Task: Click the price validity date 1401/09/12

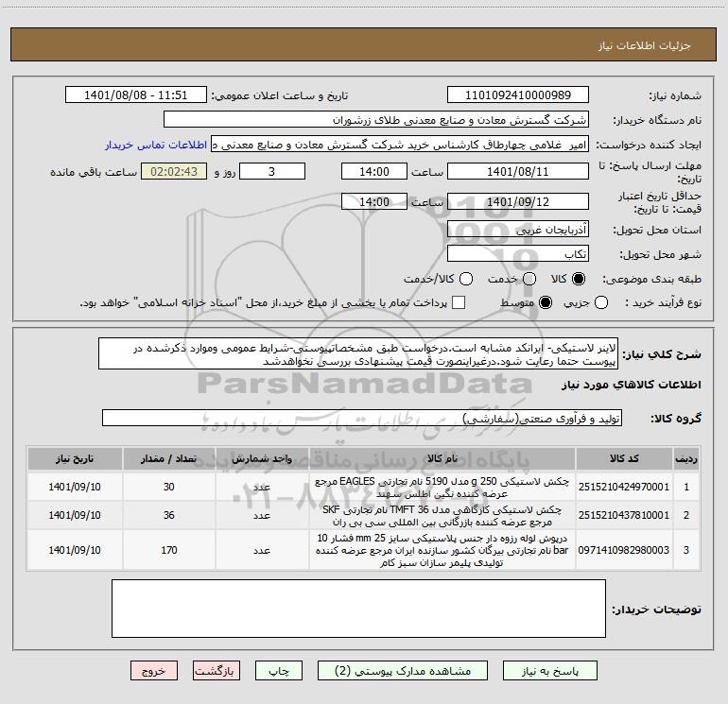Action: click(518, 201)
